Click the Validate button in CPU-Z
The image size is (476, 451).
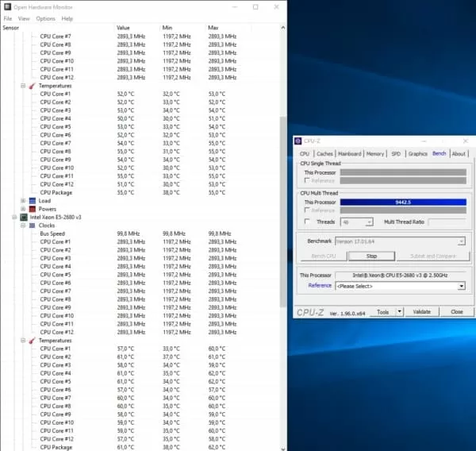click(x=422, y=312)
